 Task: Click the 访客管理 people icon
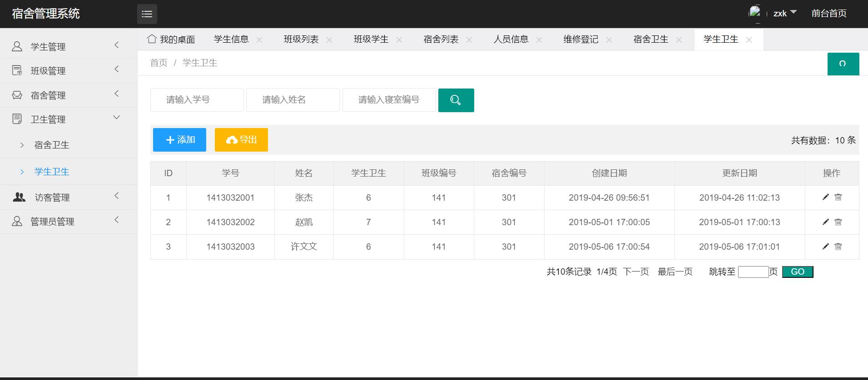click(19, 197)
